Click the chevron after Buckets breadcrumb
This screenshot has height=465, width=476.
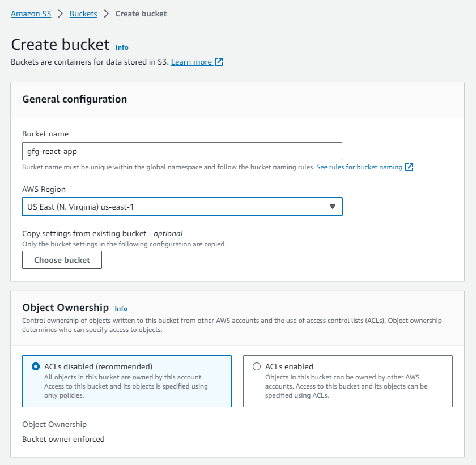[x=106, y=14]
